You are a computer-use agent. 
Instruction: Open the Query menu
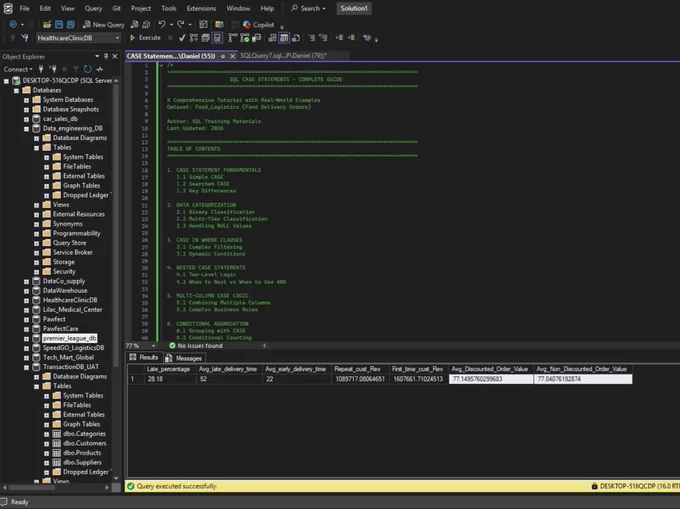point(93,8)
